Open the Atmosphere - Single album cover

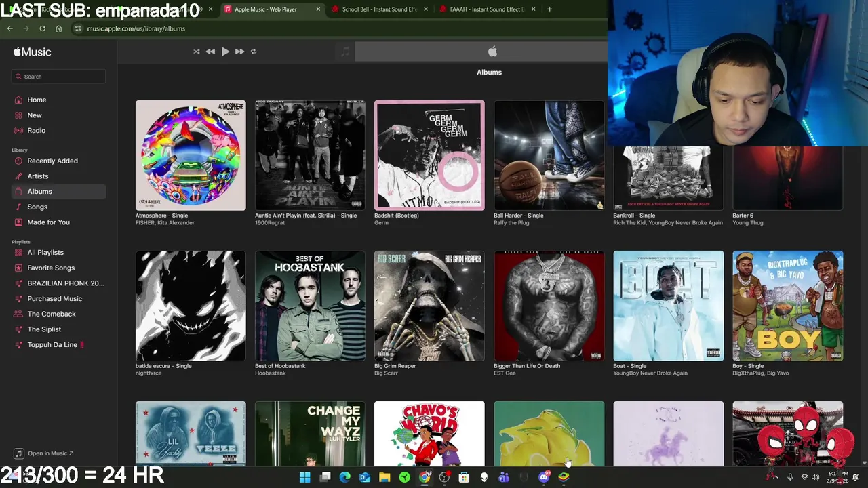click(x=191, y=155)
